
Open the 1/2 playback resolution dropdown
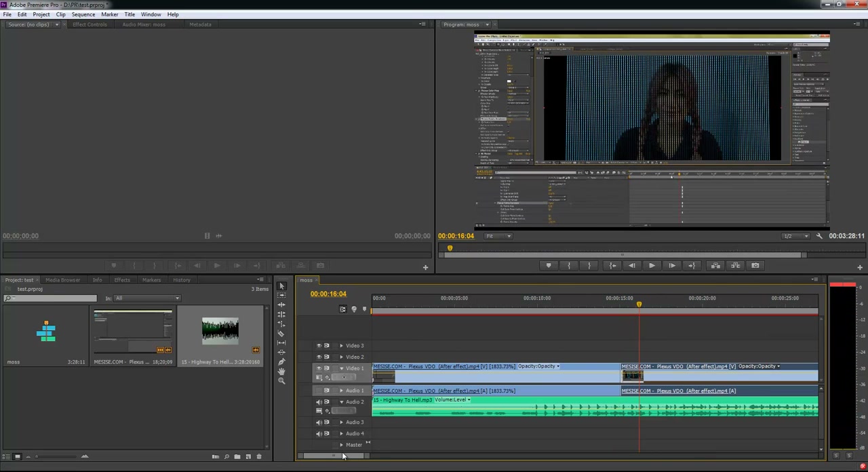pos(795,236)
